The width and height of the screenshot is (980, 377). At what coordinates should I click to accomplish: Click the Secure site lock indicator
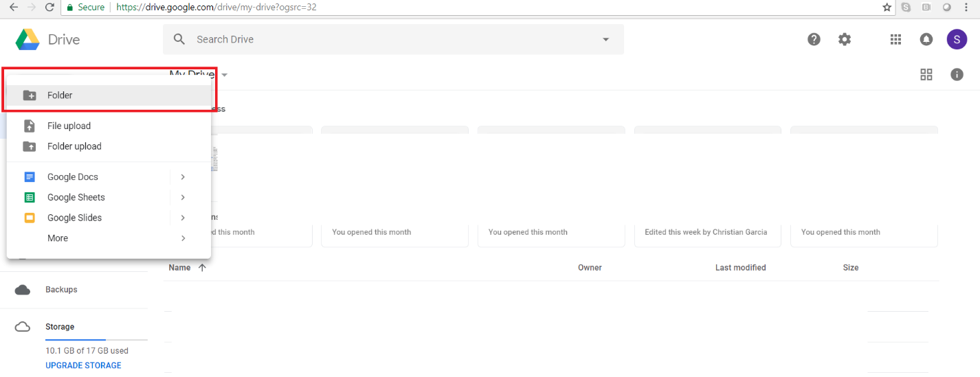(85, 8)
